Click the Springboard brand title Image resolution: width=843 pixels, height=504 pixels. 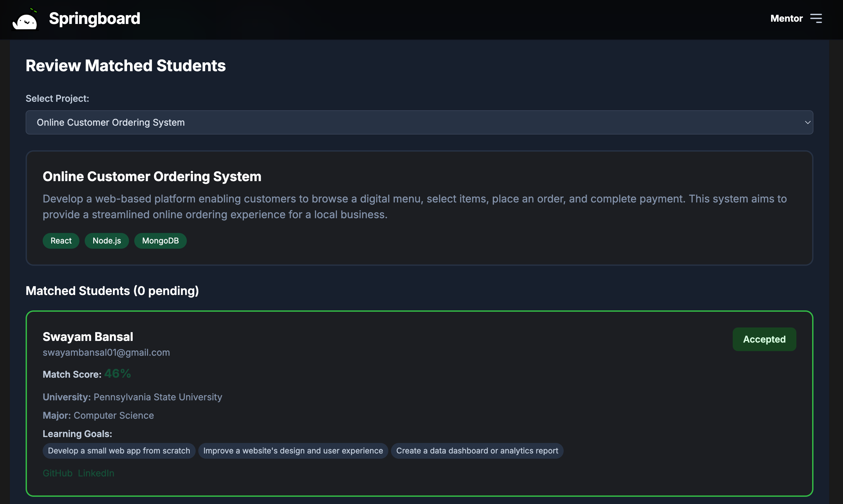pos(95,18)
